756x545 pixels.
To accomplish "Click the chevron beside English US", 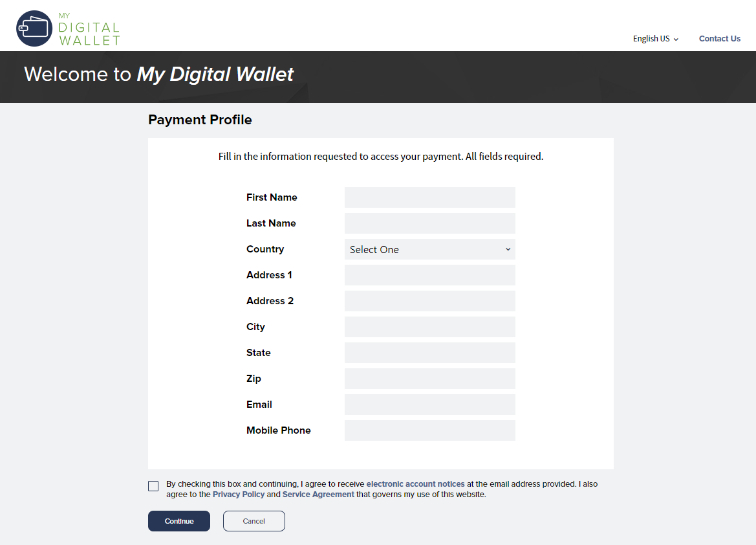I will 676,39.
